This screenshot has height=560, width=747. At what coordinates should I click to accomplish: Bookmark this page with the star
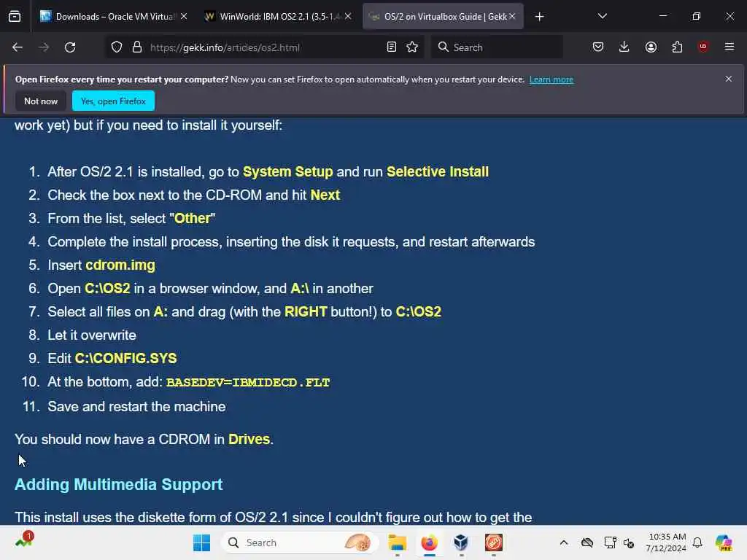[x=413, y=47]
